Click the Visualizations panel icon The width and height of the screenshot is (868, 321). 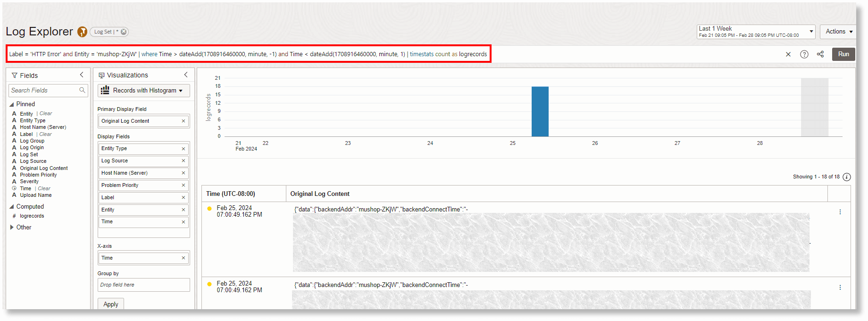(101, 75)
